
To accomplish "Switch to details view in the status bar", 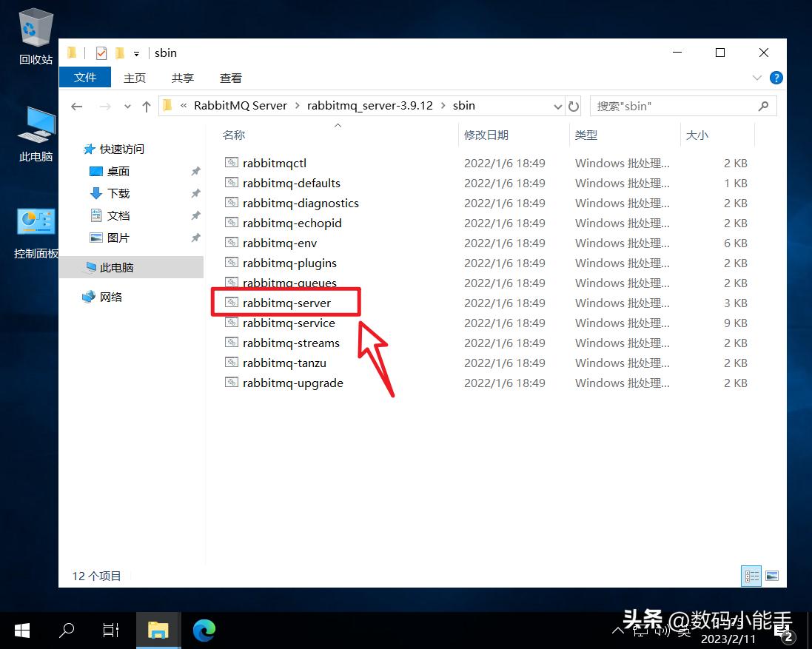I will coord(751,576).
